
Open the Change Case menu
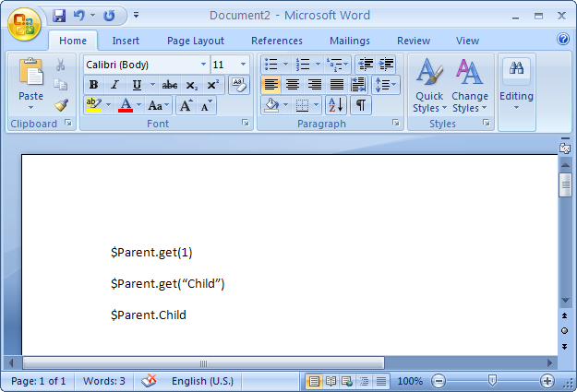pyautogui.click(x=158, y=106)
